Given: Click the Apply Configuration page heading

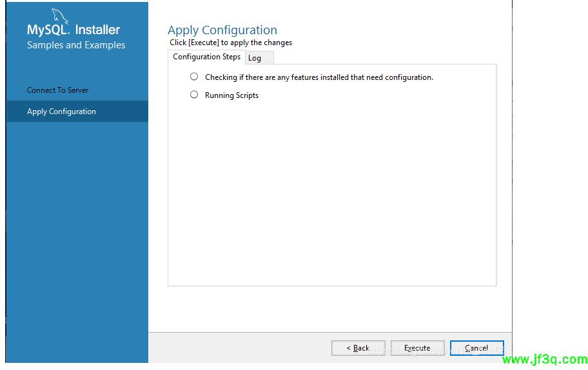Looking at the screenshot, I should point(222,30).
